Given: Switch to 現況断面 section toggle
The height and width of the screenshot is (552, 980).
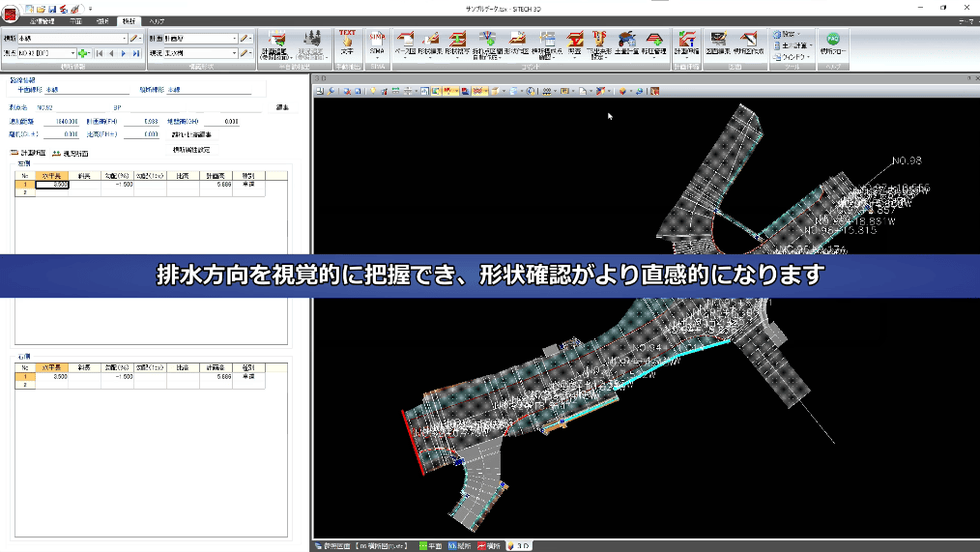Looking at the screenshot, I should 70,153.
